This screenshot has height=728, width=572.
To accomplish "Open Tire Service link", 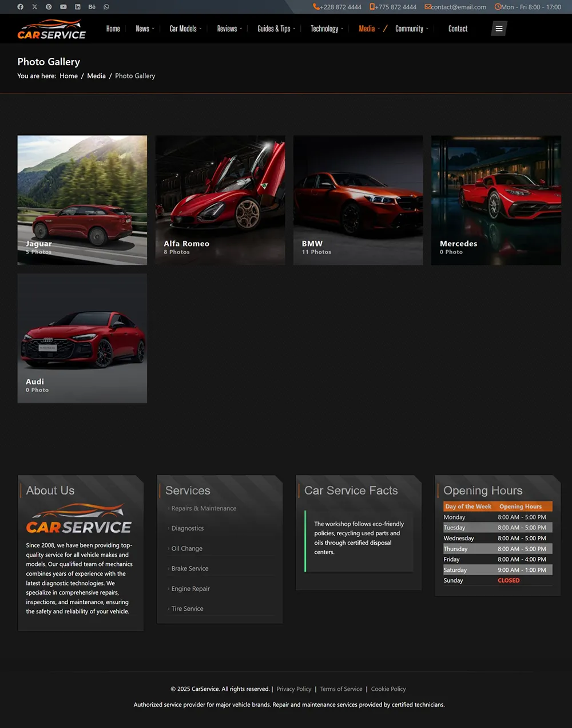I will point(188,608).
